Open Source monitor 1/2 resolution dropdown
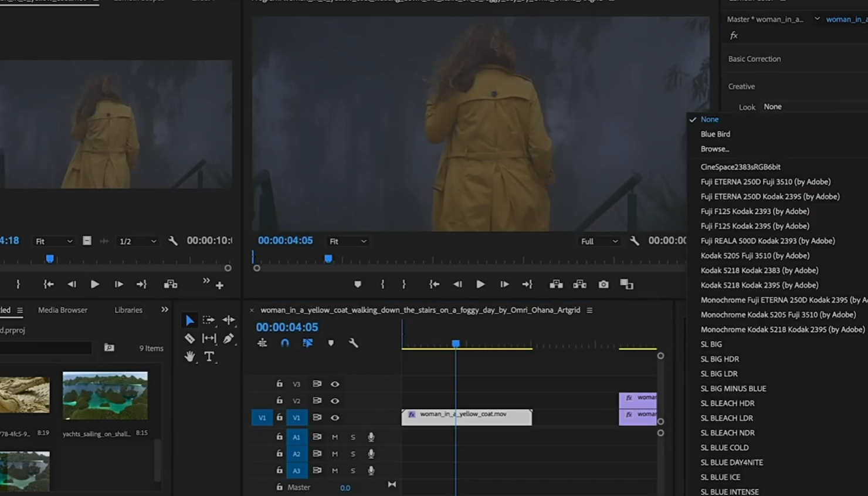The image size is (868, 496). 138,241
